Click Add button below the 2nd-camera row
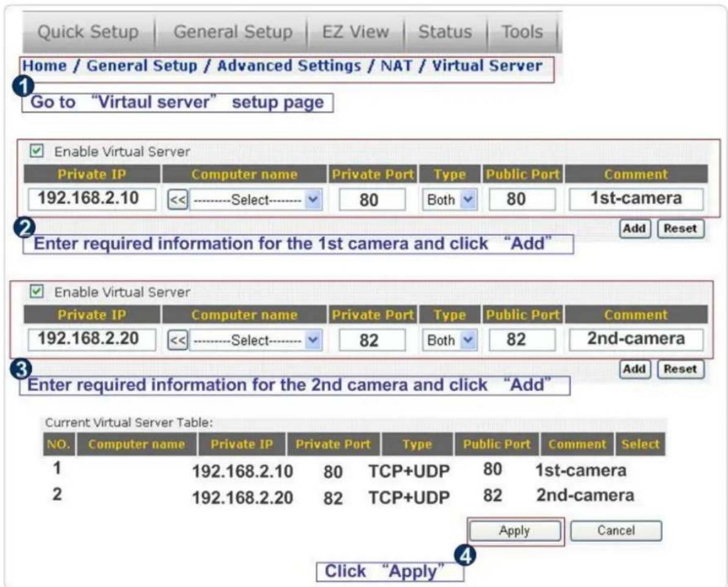The image size is (728, 587). 635,369
